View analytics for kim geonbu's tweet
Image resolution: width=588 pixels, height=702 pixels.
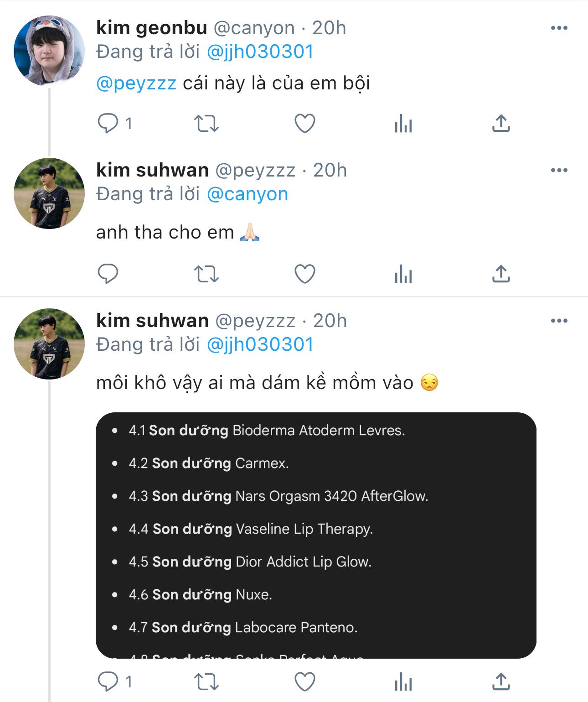click(403, 123)
